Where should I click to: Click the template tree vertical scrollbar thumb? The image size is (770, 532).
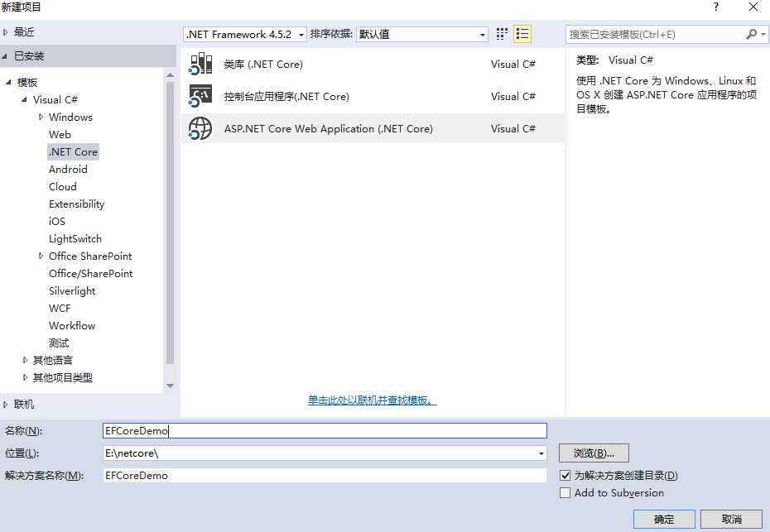[170, 223]
